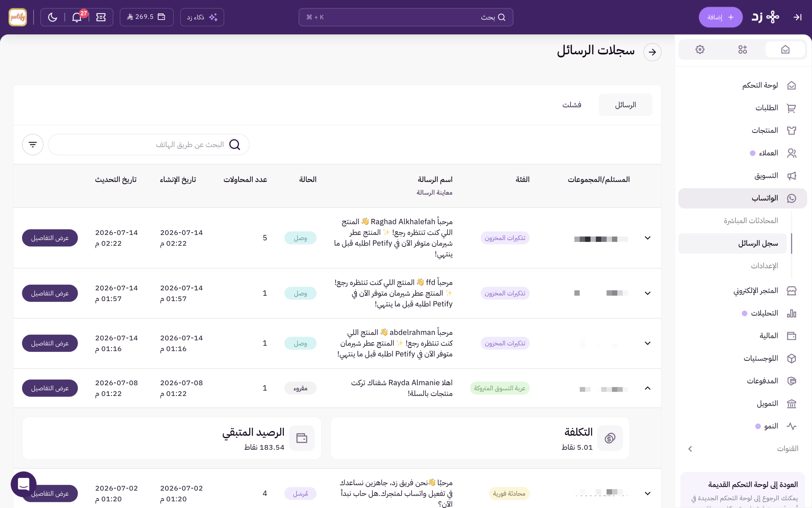
Task: Switch to the home tab in sidebar
Action: 785,50
